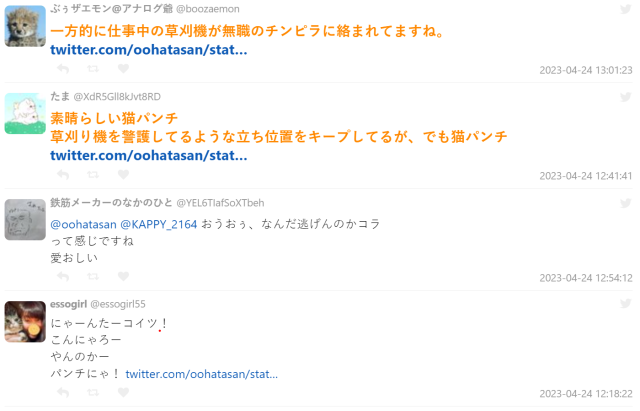The image size is (640, 411).
Task: Retweet boozaemon's tweet
Action: [93, 69]
